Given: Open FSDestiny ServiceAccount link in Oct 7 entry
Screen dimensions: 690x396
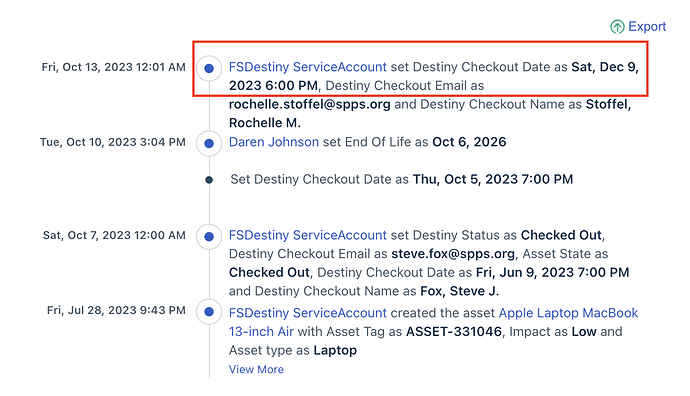Looking at the screenshot, I should [x=308, y=235].
